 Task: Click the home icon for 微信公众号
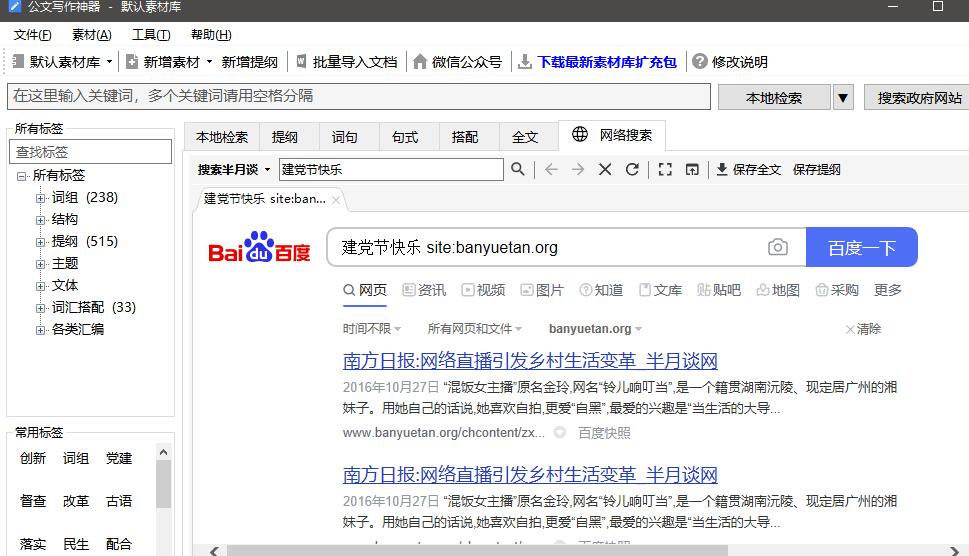click(420, 61)
